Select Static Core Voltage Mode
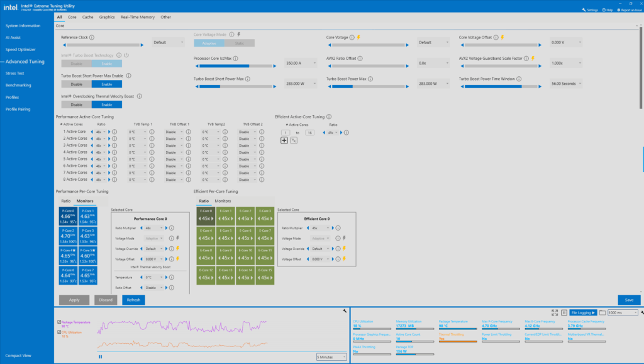This screenshot has height=364, width=644. [x=240, y=43]
